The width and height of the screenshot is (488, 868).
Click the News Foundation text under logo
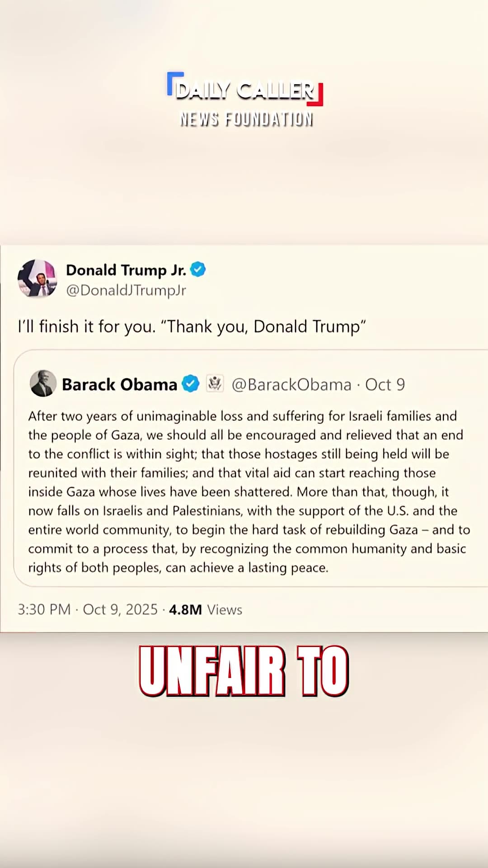(x=246, y=119)
